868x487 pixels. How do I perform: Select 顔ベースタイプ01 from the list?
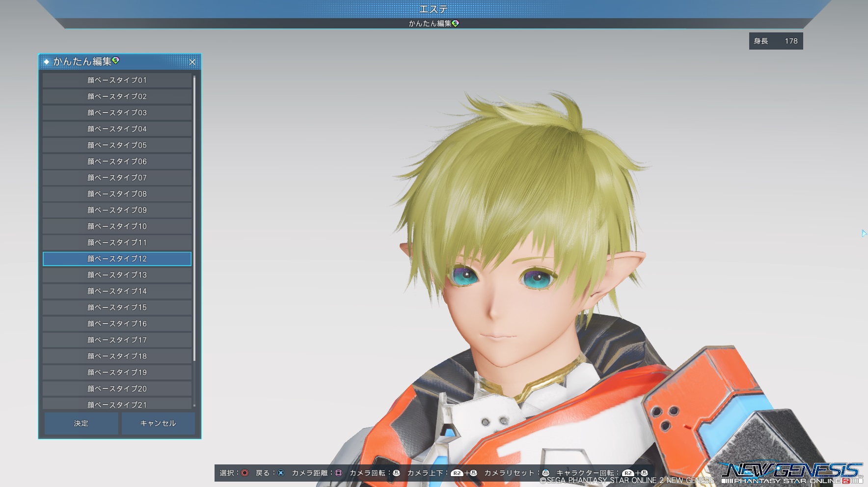117,80
